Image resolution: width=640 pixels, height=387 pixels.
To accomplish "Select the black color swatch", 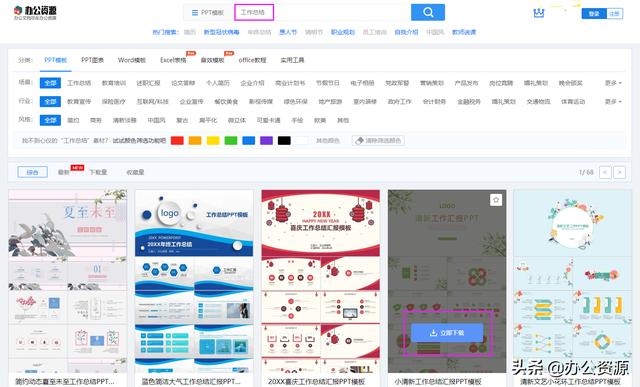I will [x=284, y=140].
